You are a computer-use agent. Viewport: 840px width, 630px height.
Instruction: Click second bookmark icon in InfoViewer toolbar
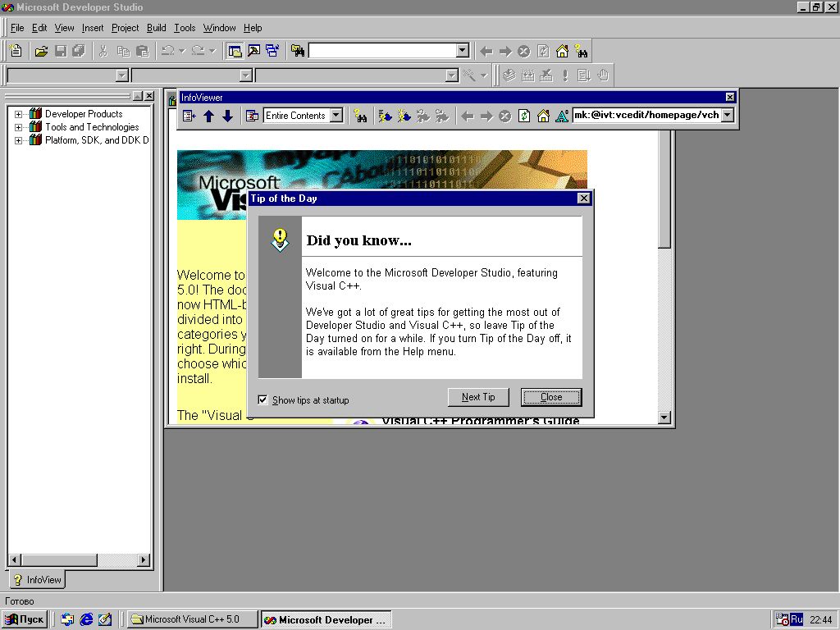(x=404, y=116)
